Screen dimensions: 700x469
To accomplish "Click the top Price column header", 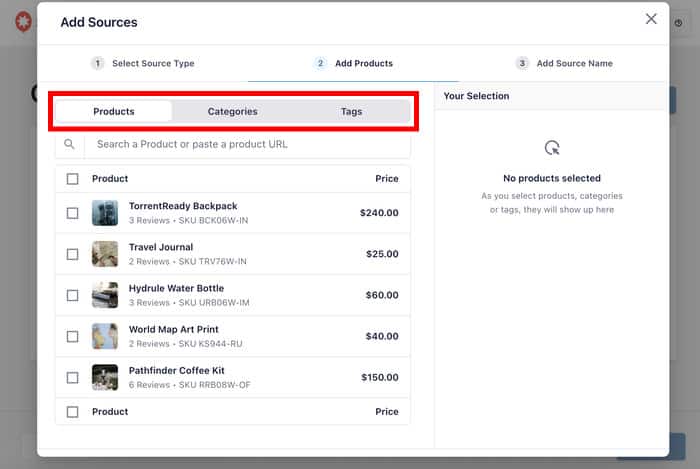I will pyautogui.click(x=387, y=178).
